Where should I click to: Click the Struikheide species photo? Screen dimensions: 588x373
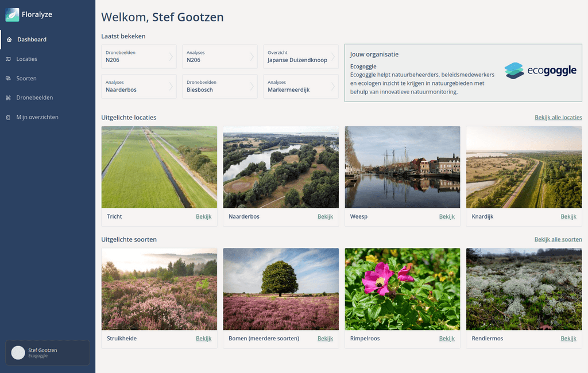click(159, 289)
